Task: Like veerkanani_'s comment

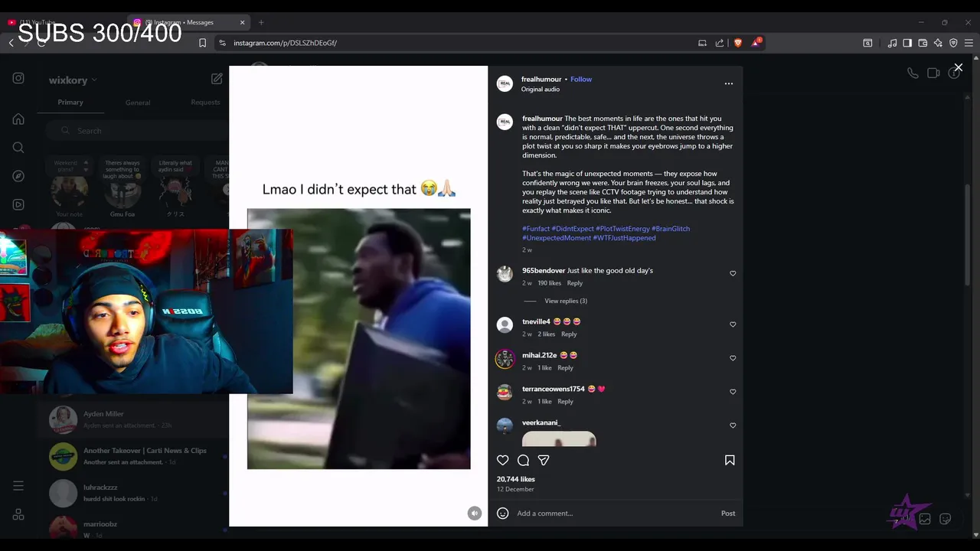Action: pyautogui.click(x=733, y=425)
